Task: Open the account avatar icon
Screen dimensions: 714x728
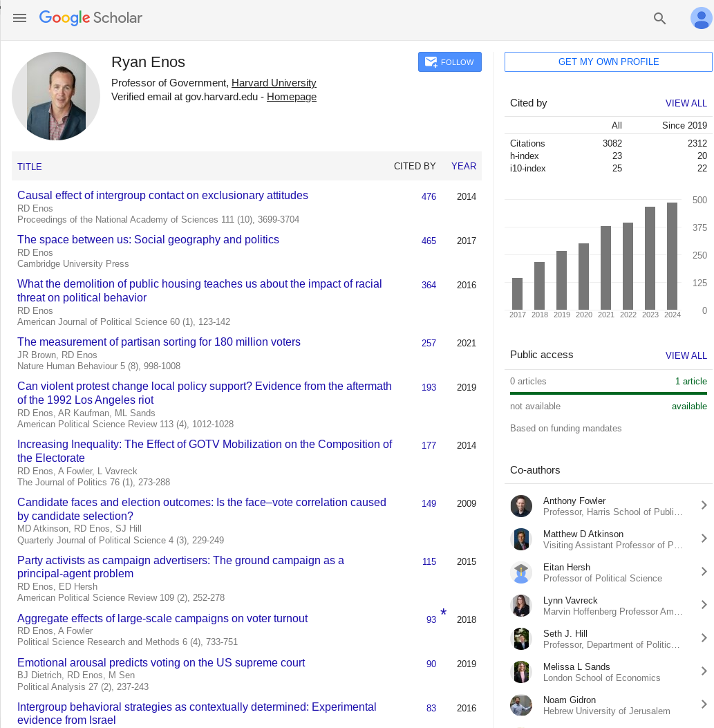Action: tap(701, 18)
